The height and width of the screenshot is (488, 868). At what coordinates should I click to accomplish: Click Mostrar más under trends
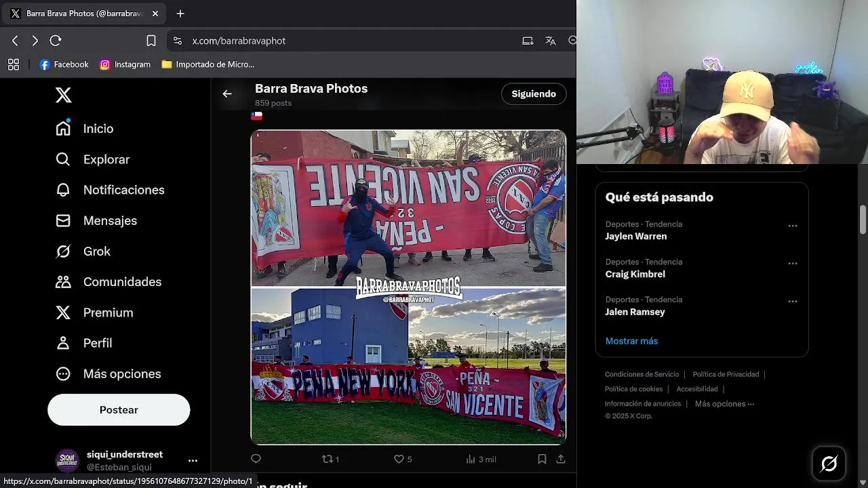coord(631,341)
